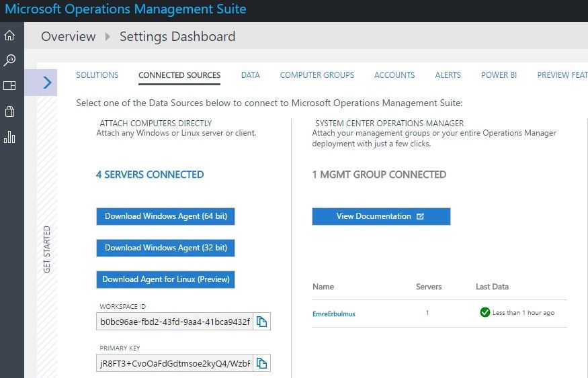
Task: Open the Preview Features tab
Action: [x=562, y=75]
